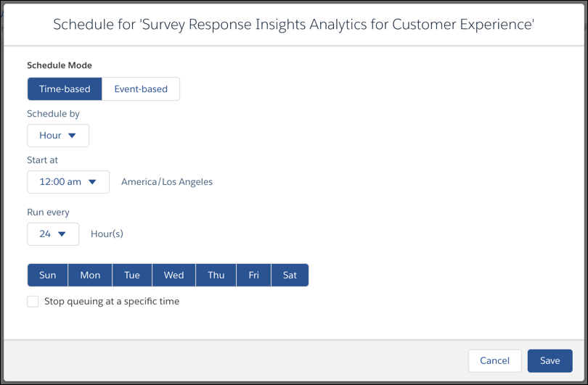Click the Hour(s) unit label
588x385 pixels.
point(107,234)
